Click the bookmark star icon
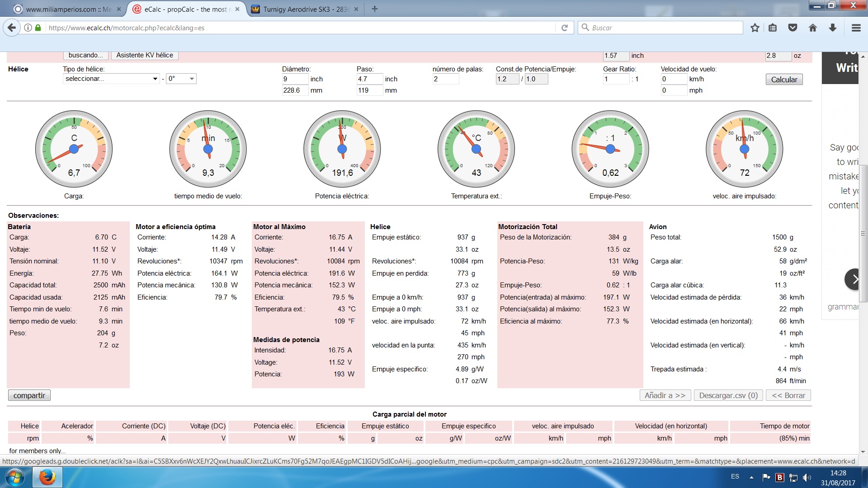Image resolution: width=868 pixels, height=488 pixels. pos(755,28)
